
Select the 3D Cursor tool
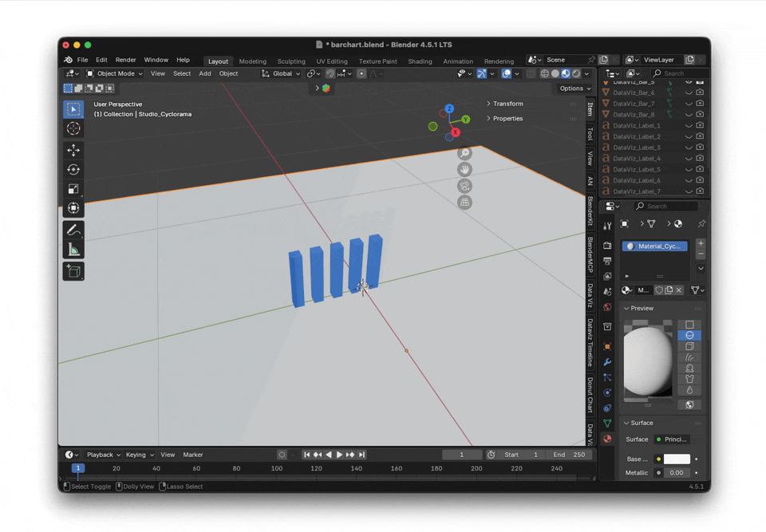[73, 128]
